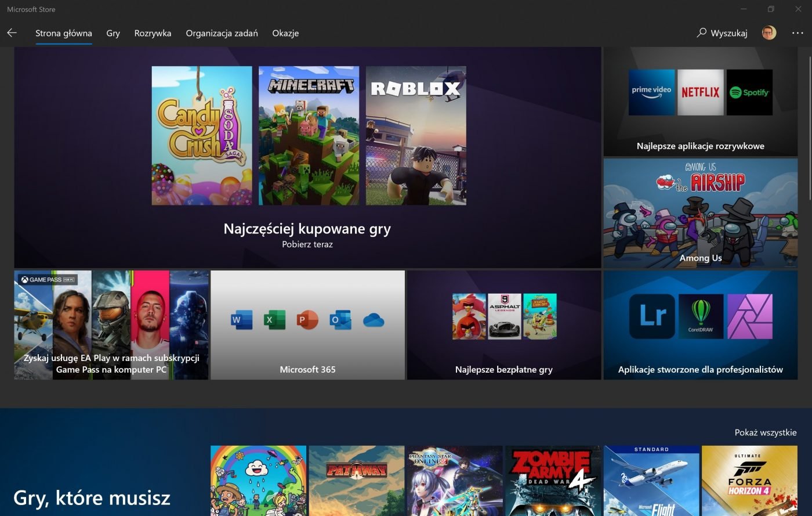This screenshot has height=516, width=812.
Task: Click Pokaż wszystkie link
Action: (x=766, y=432)
